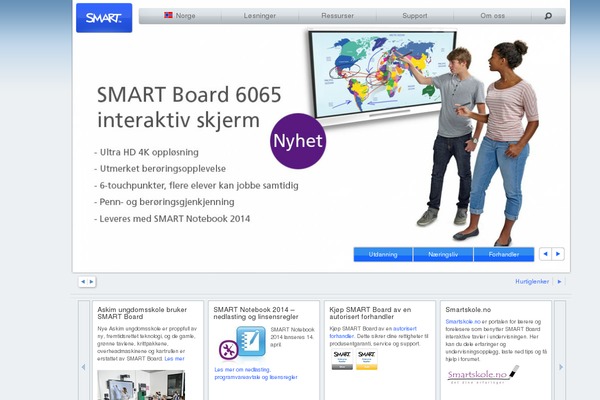The height and width of the screenshot is (400, 600).
Task: Open the Support menu
Action: pos(415,16)
